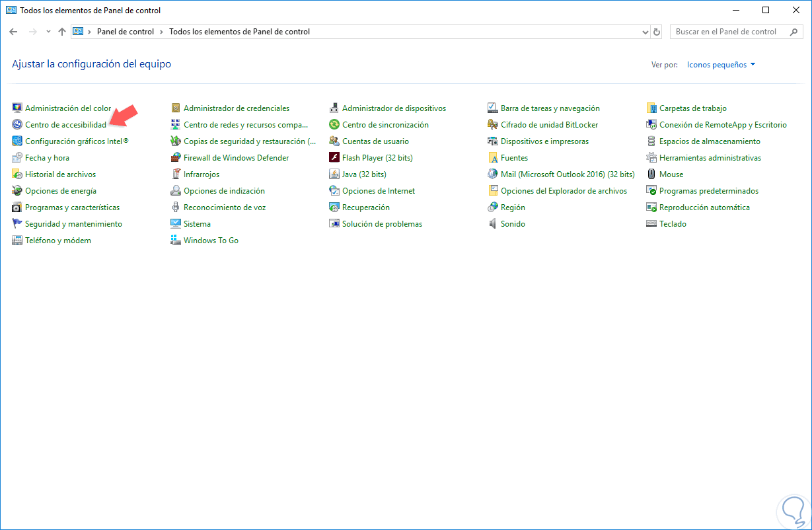Open the Firewall de Windows Defender icon
The image size is (812, 530).
(176, 158)
